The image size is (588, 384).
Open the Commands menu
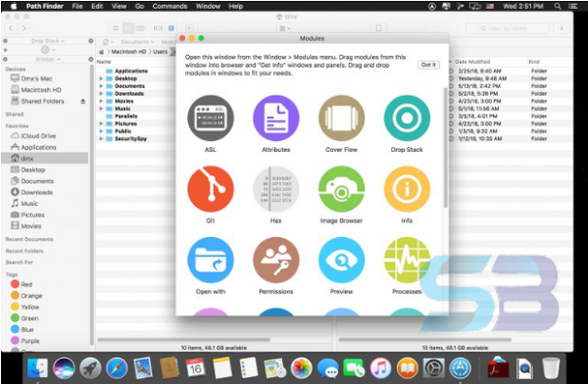(x=170, y=6)
